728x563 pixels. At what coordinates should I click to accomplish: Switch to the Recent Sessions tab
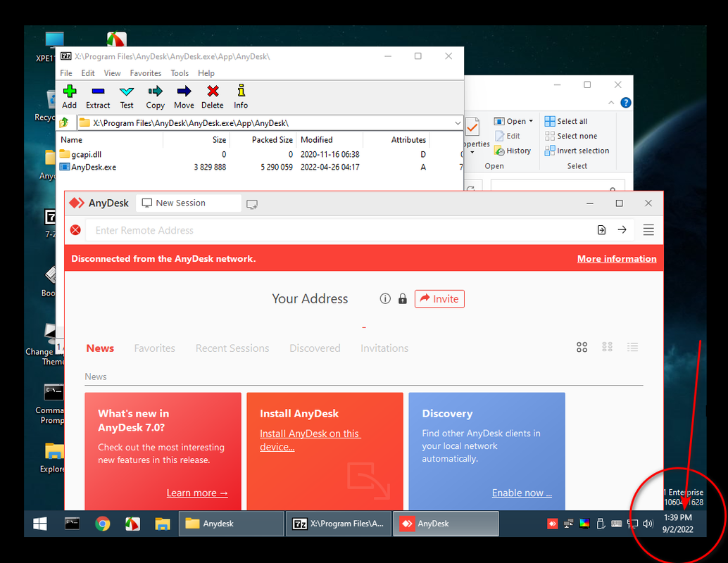232,348
